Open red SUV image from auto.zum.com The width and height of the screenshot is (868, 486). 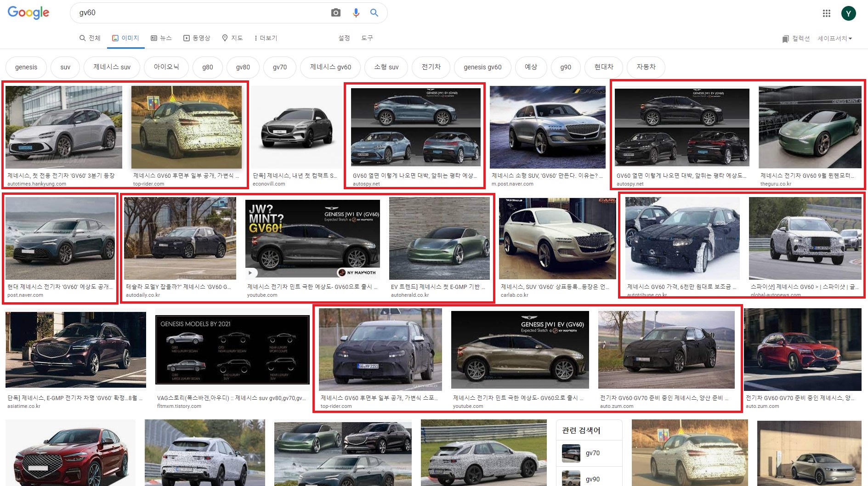(x=803, y=350)
